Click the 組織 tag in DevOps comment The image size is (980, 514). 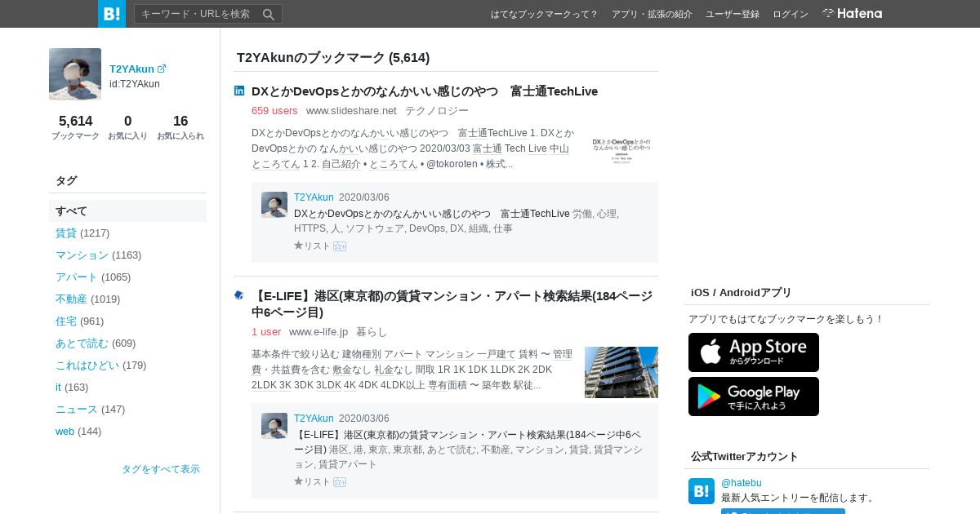478,228
